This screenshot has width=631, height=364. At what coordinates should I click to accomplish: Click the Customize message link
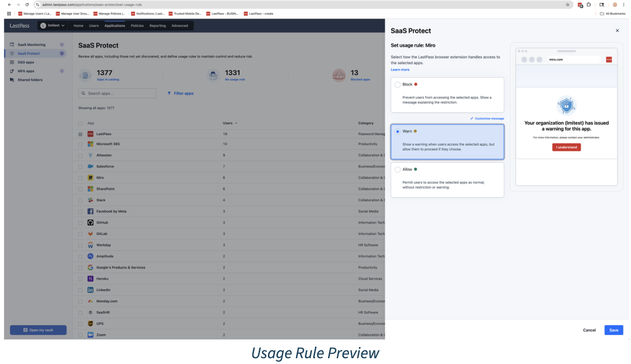[x=487, y=118]
